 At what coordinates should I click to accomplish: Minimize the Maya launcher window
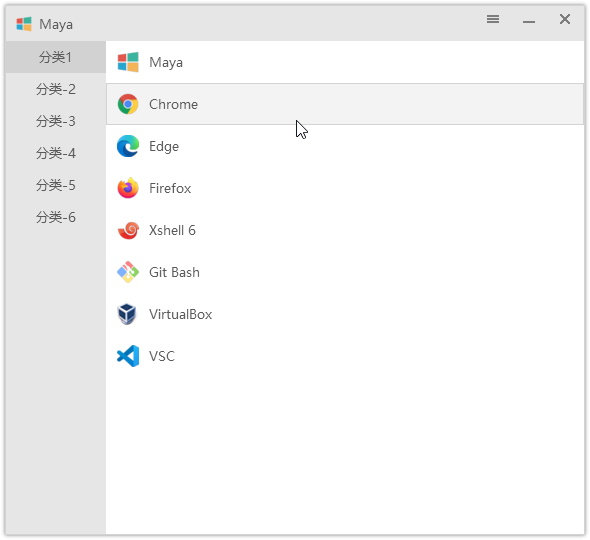coord(529,20)
